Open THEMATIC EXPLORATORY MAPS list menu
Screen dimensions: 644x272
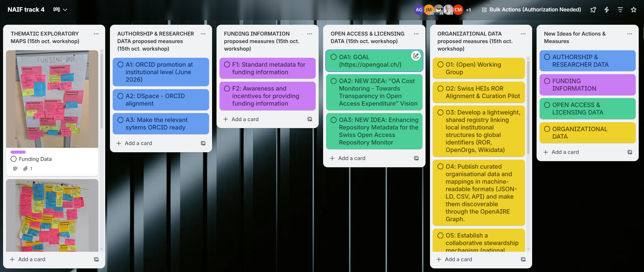coord(96,34)
